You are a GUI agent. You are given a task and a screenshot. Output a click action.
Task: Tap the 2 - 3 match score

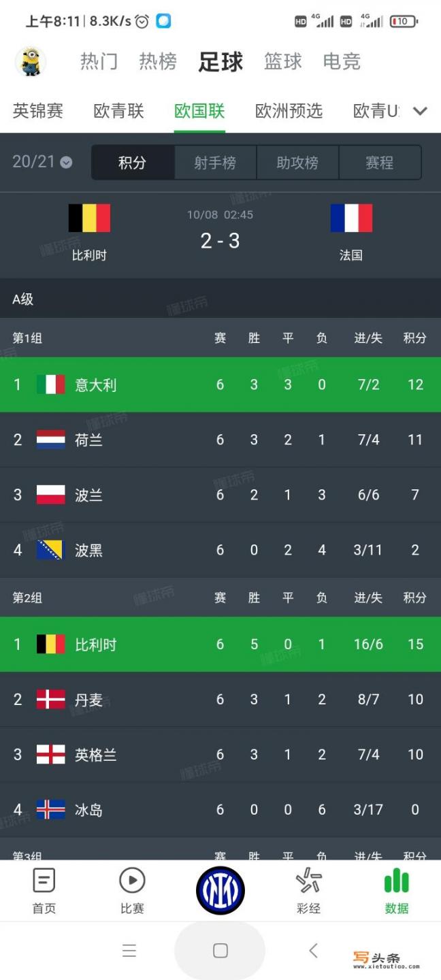tap(220, 240)
